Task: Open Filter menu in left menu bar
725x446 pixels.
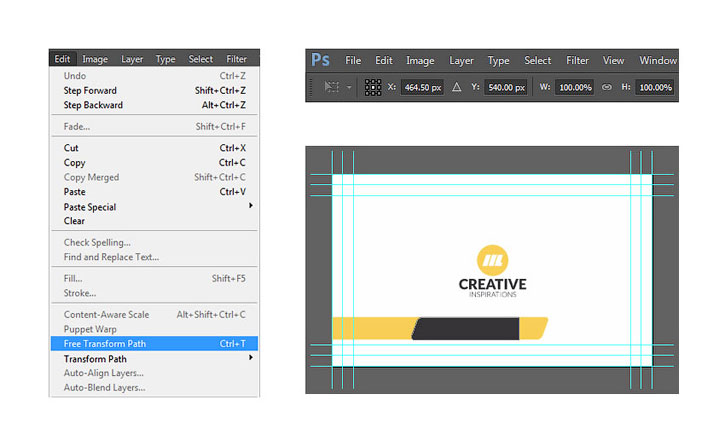Action: coord(236,59)
